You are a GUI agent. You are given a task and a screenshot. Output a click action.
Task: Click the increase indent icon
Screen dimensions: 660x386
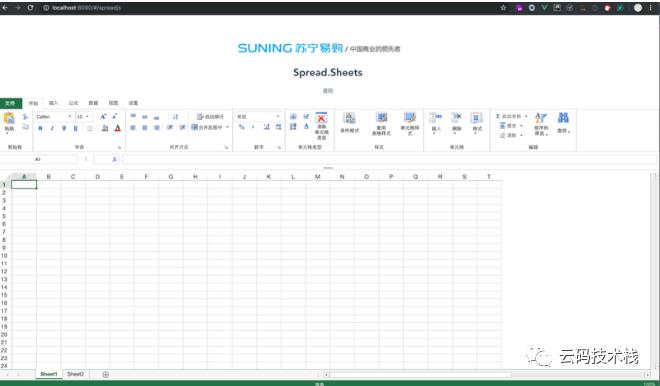(x=182, y=127)
